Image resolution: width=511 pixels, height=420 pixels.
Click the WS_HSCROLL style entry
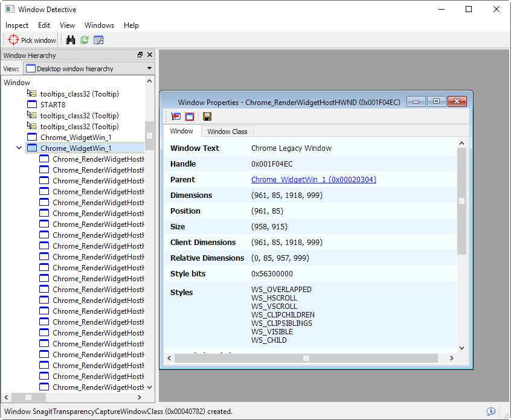(x=274, y=298)
